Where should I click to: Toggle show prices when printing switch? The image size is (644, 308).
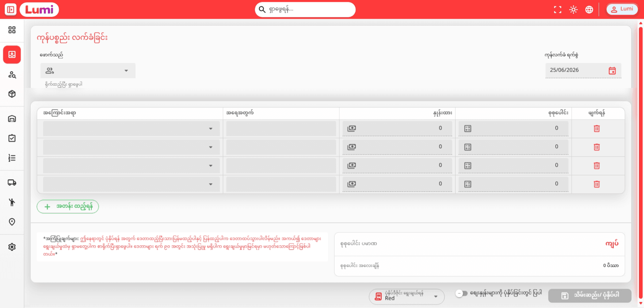coord(462,293)
